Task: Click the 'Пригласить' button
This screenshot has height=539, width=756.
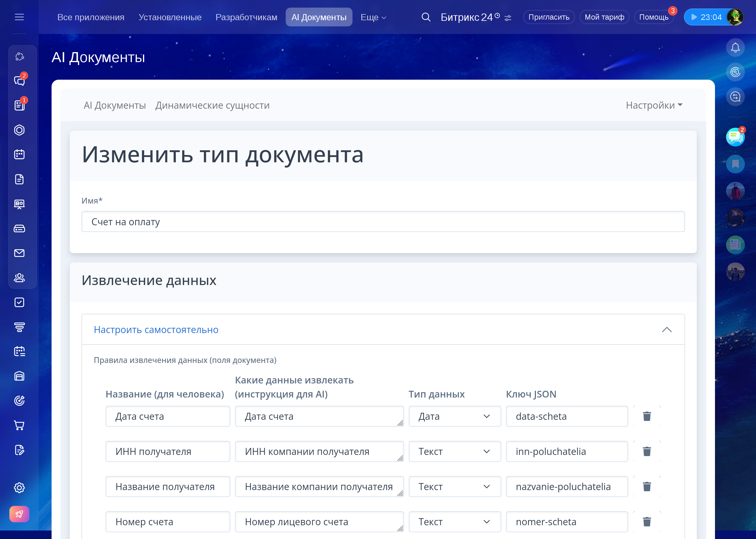Action: tap(549, 17)
